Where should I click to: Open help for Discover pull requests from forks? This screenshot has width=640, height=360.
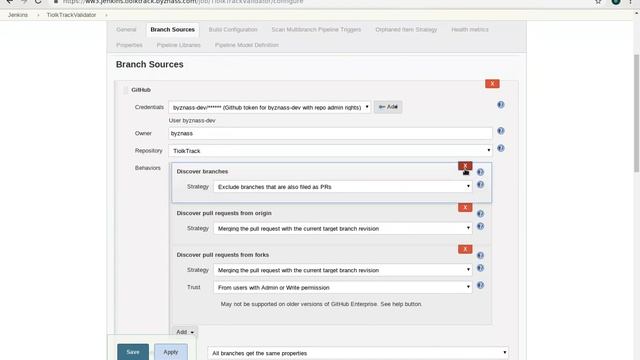point(480,255)
